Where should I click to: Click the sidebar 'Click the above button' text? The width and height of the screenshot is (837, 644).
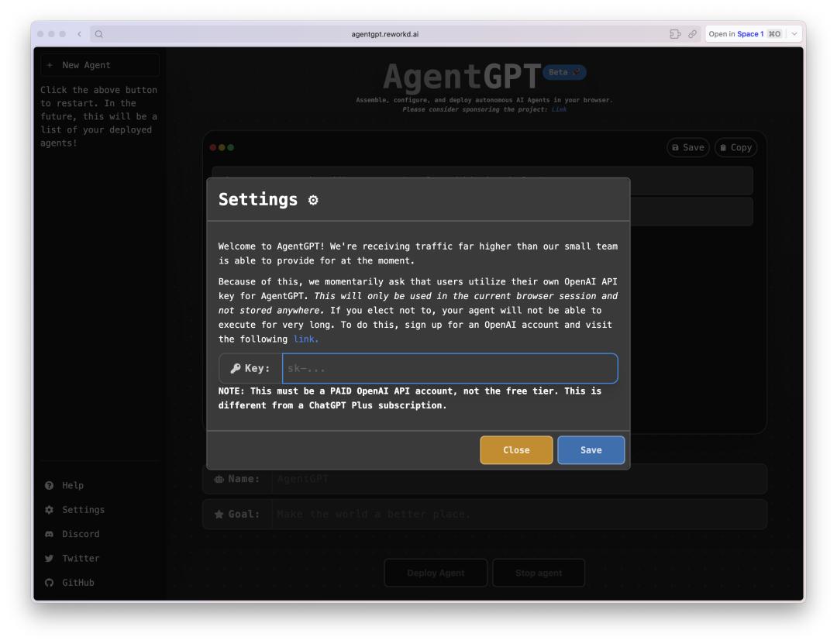[98, 116]
